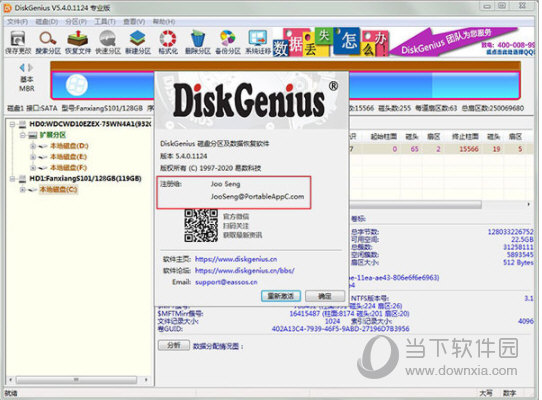Click the 终止柱面 column header
The width and height of the screenshot is (542, 400).
coord(466,137)
